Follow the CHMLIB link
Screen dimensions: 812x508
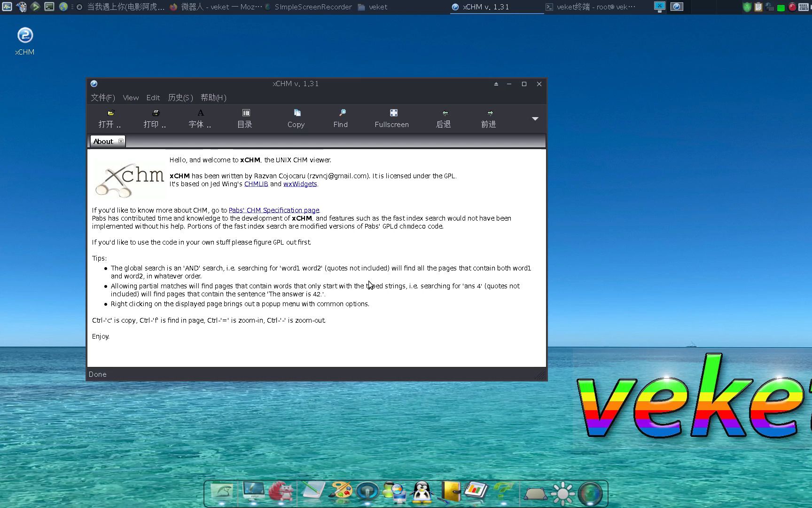256,184
